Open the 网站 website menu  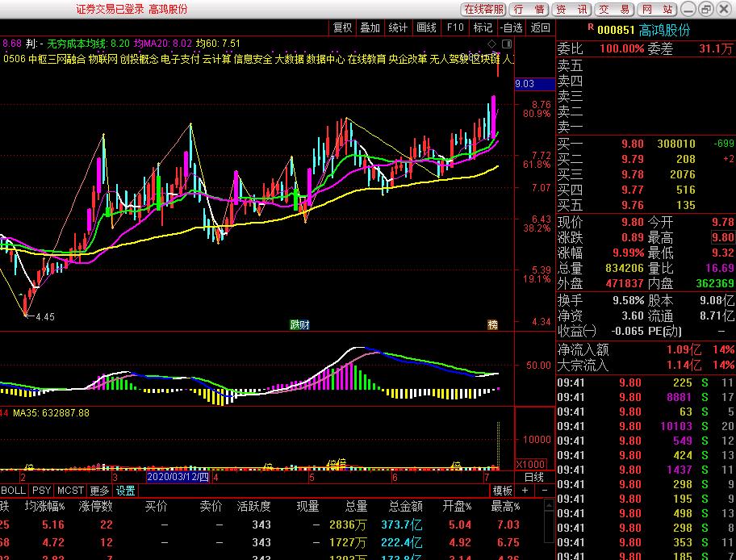tap(657, 10)
